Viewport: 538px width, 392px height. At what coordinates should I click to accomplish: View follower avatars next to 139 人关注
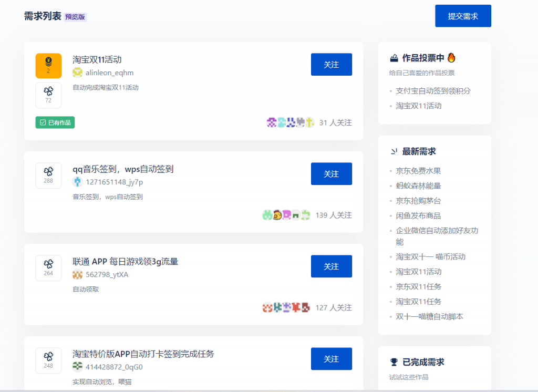[286, 215]
